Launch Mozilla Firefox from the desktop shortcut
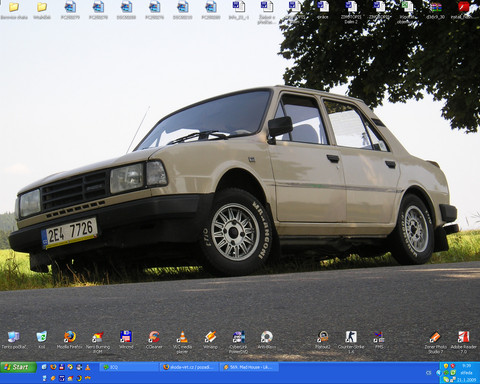 click(70, 340)
